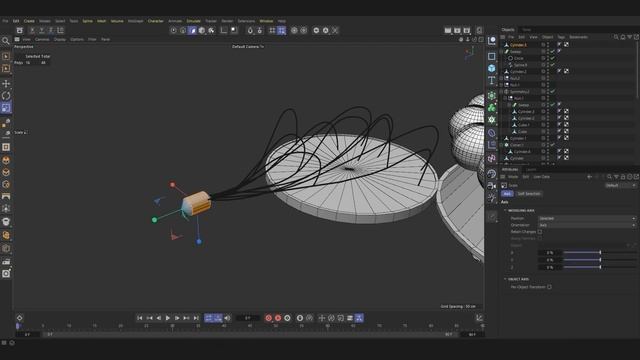The width and height of the screenshot is (640, 360).
Task: Collapse the Symmetry object tree
Action: click(502, 91)
